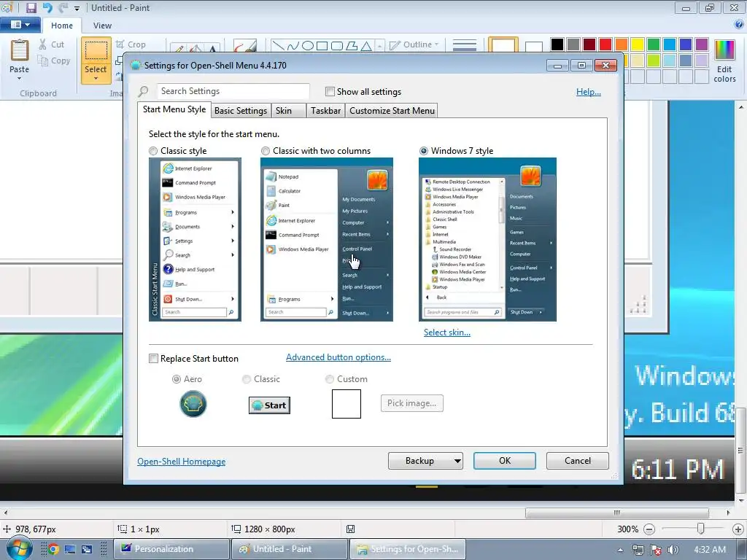Select the Triangle shape in Paint shapes gallery
This screenshot has height=560, width=747.
(x=366, y=46)
